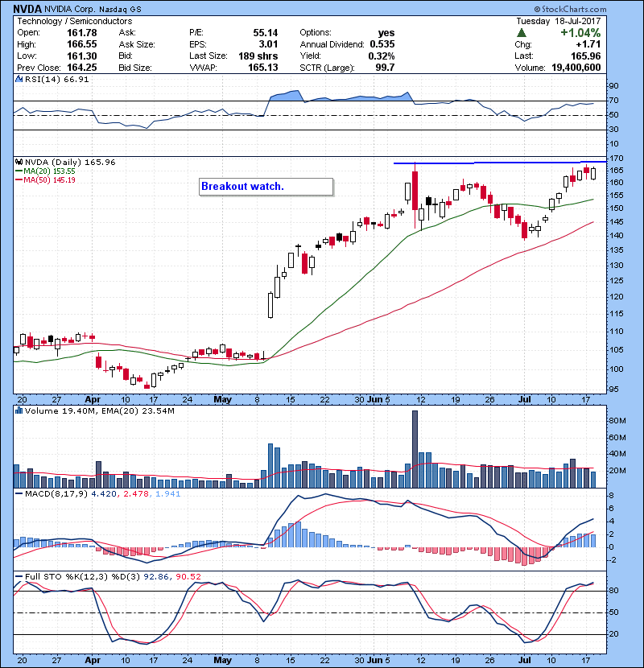Click the Breakout watch annotation box
The image size is (644, 668).
[x=266, y=187]
